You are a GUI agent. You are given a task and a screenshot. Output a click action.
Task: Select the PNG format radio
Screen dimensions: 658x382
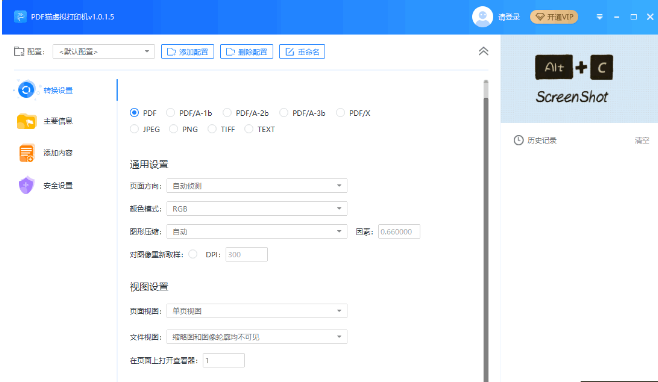click(173, 129)
